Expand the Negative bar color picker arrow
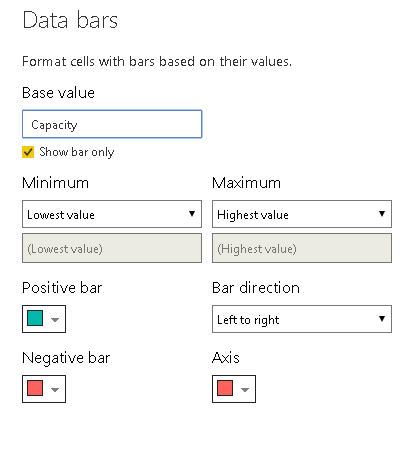Screen dimensions: 403x451 (x=55, y=390)
